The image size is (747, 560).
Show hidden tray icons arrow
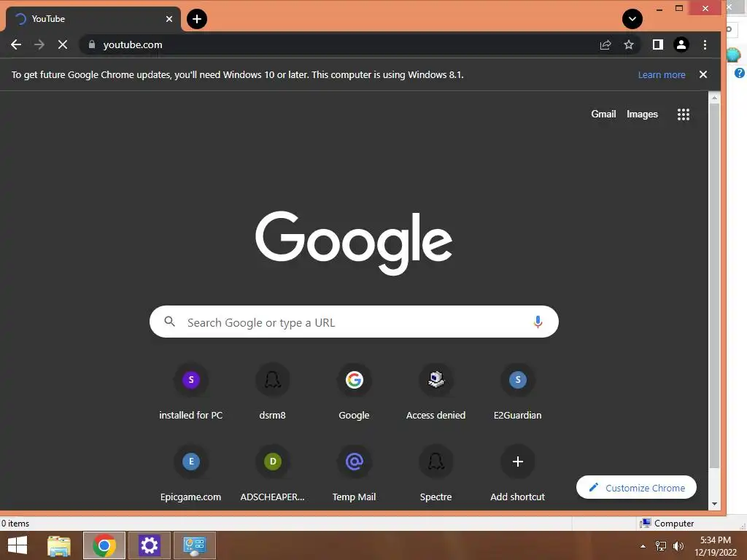pyautogui.click(x=643, y=546)
